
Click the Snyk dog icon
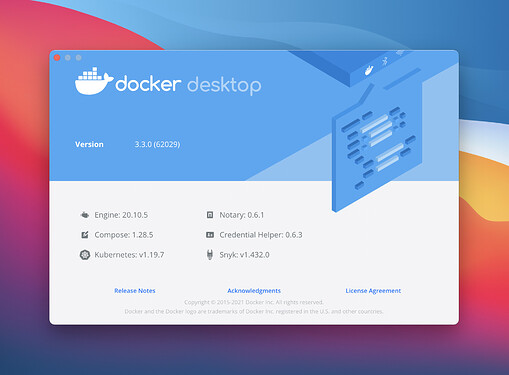210,255
